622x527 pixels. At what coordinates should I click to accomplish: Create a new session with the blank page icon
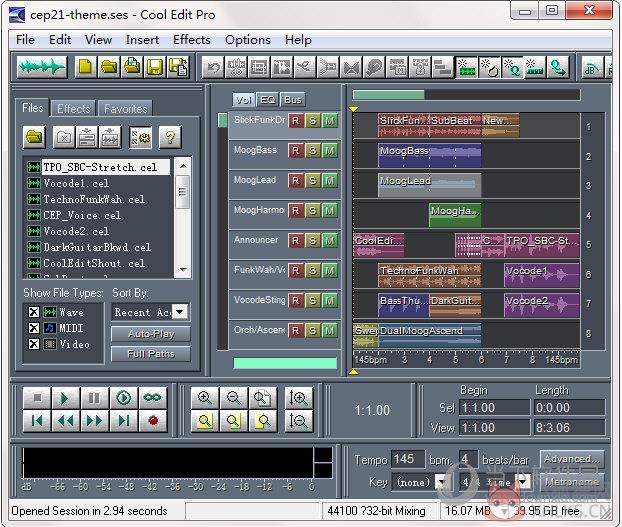click(85, 67)
